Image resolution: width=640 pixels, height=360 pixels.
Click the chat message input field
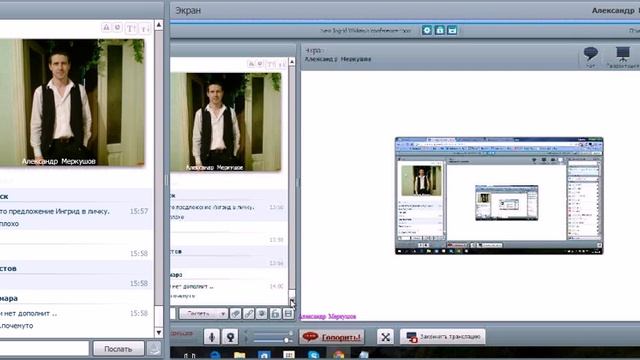click(x=44, y=349)
